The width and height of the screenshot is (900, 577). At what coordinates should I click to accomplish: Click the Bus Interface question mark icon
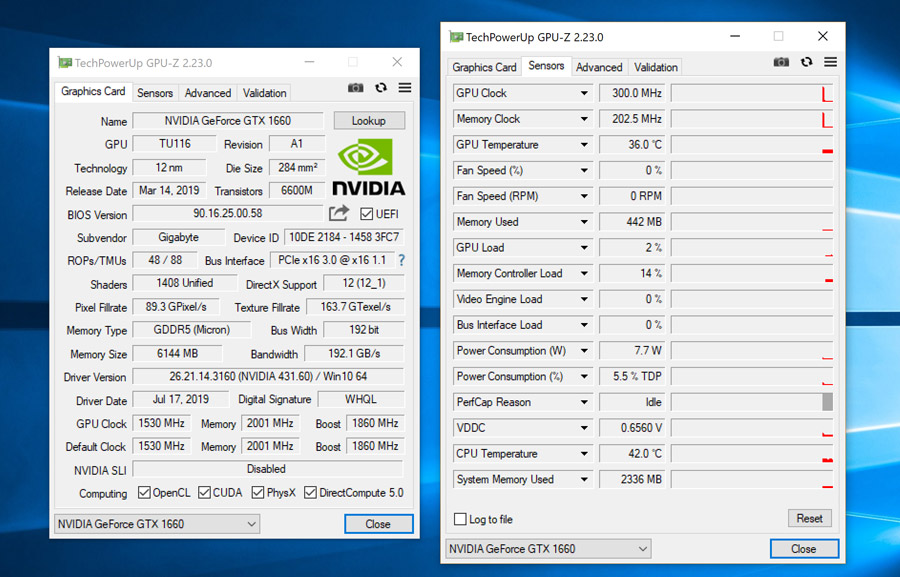(x=401, y=260)
